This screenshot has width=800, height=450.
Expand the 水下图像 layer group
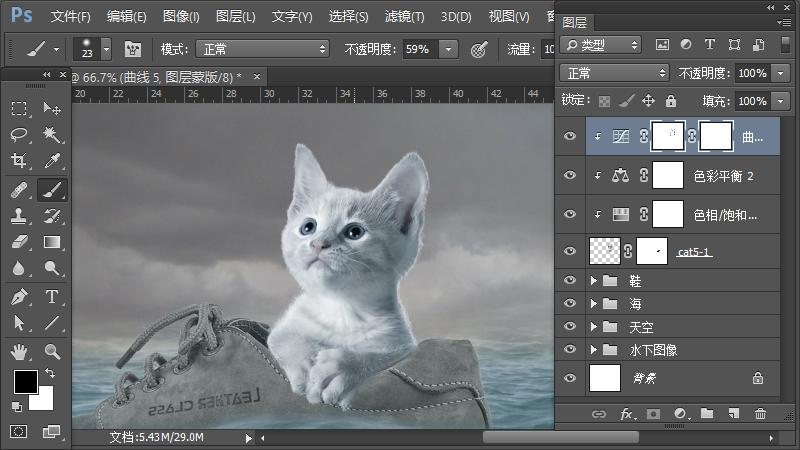click(x=593, y=349)
